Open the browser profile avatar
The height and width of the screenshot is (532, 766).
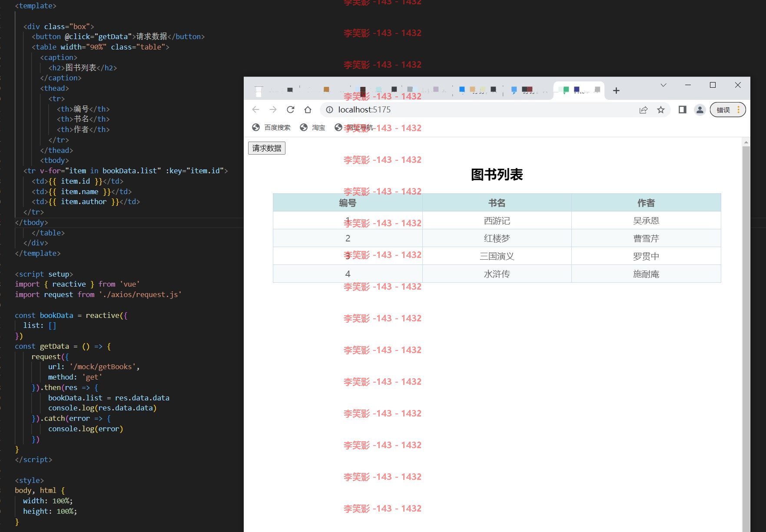pos(700,110)
